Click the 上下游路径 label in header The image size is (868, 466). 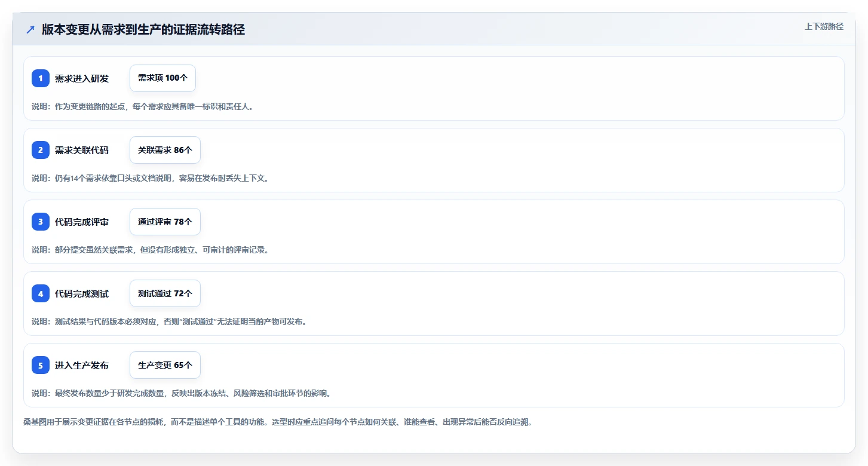824,26
